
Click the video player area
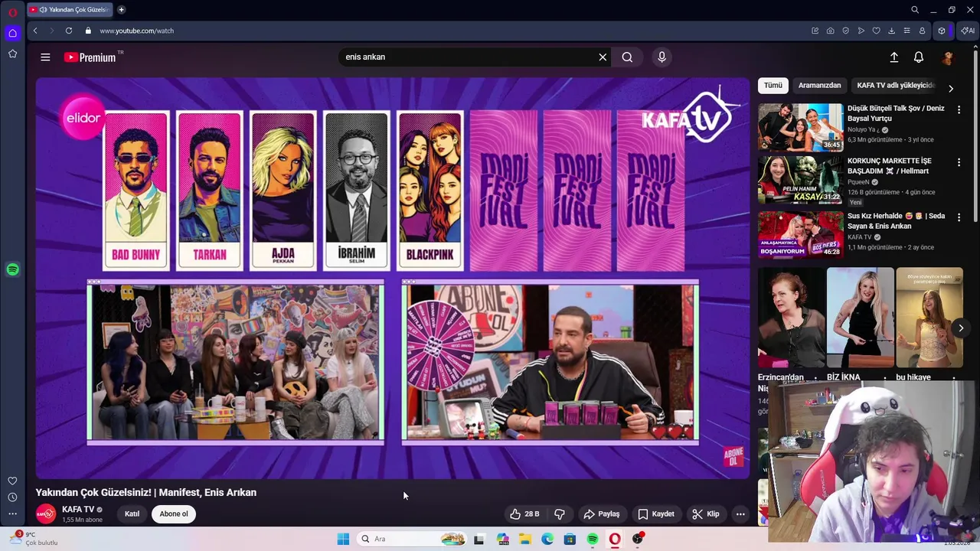(393, 278)
